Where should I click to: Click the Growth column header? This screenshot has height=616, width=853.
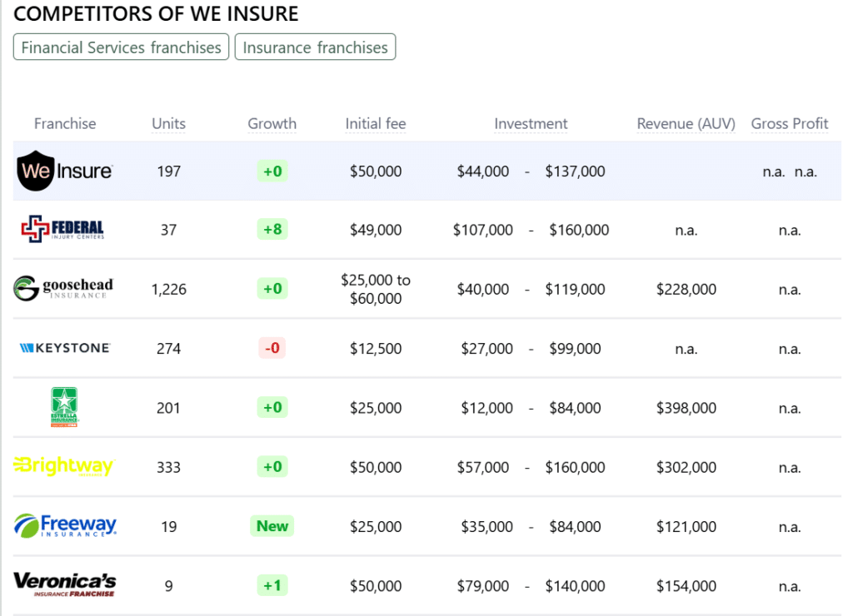click(x=272, y=123)
